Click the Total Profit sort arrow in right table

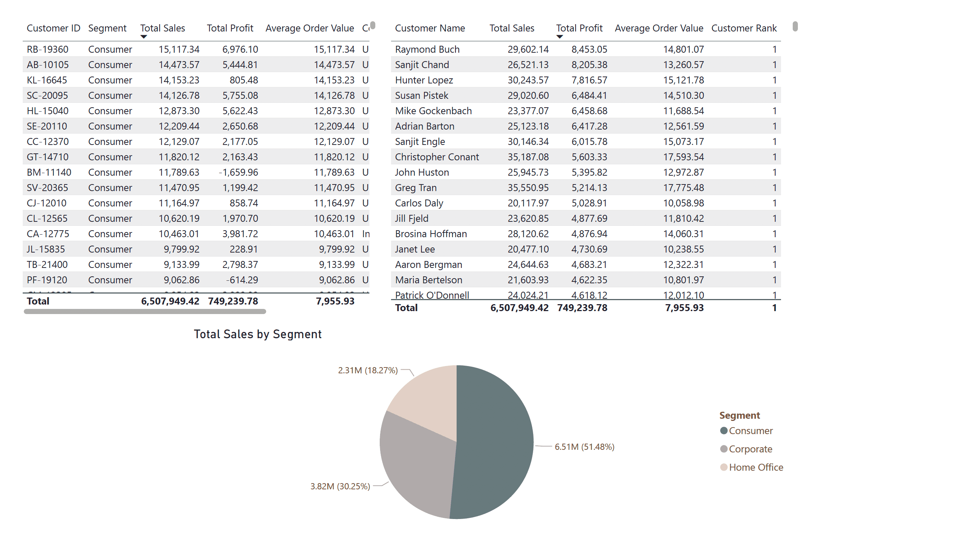click(x=559, y=36)
